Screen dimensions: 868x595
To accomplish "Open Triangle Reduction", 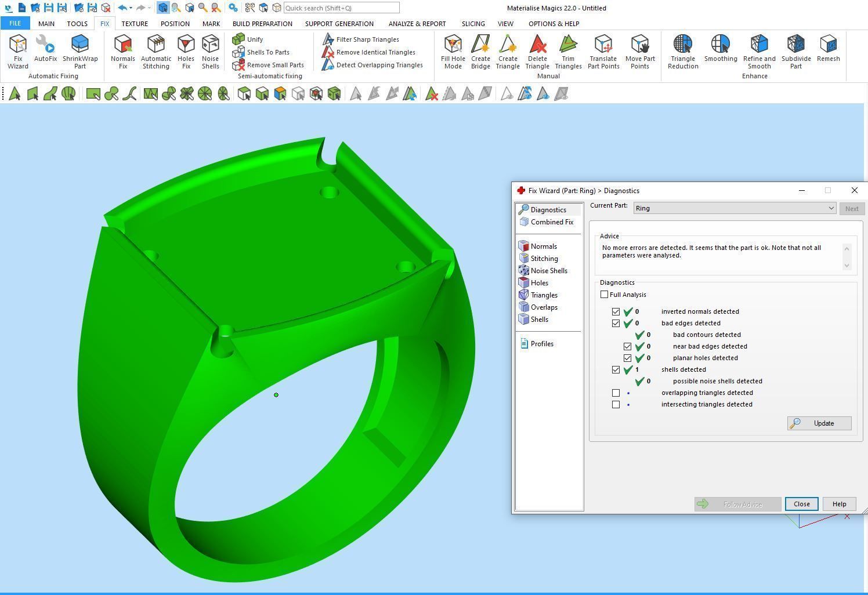I will tap(683, 52).
